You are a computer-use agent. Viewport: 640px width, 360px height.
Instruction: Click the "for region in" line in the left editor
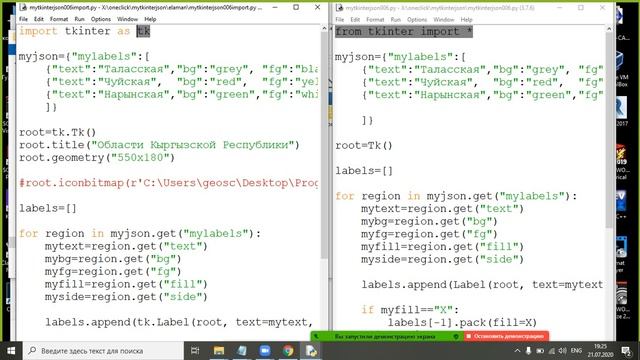140,234
